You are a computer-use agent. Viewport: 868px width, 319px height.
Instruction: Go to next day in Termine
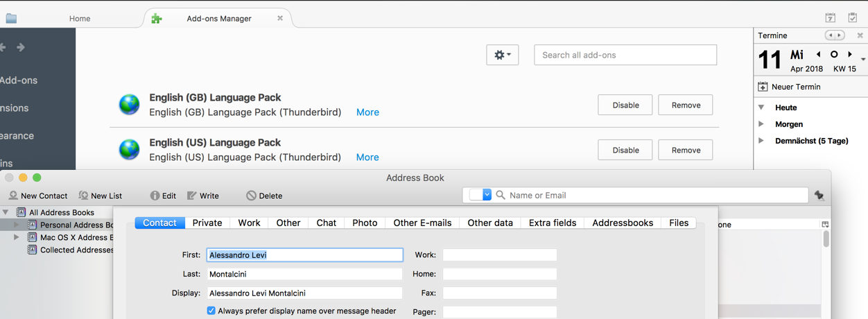[x=850, y=54]
